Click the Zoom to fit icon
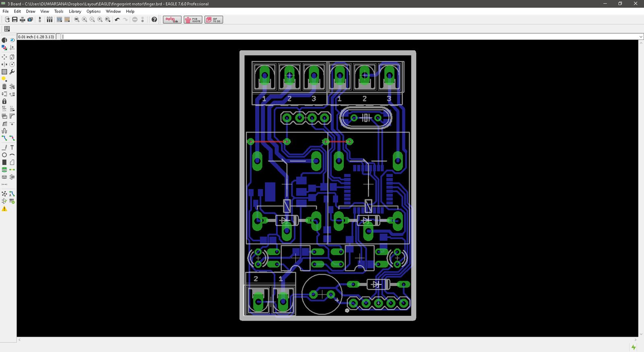 (77, 19)
